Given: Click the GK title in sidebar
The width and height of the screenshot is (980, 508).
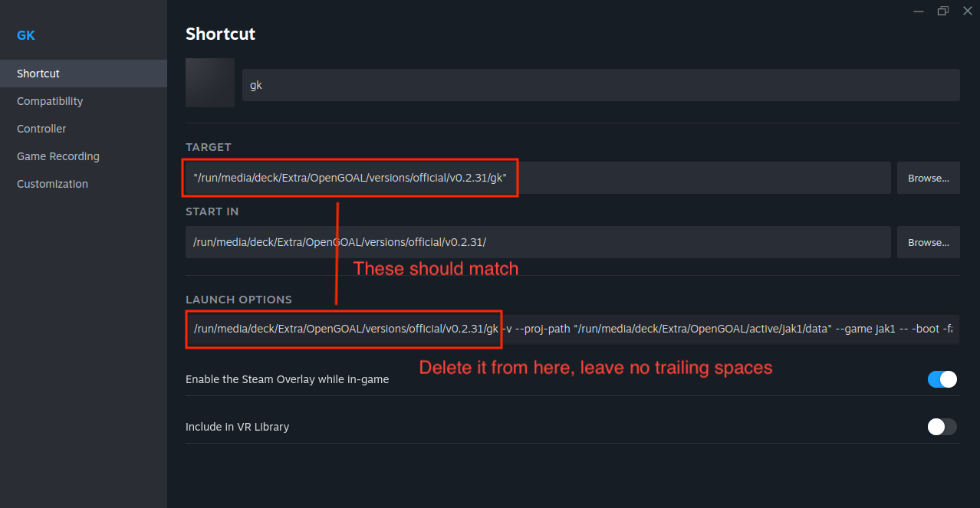Looking at the screenshot, I should click(x=26, y=35).
